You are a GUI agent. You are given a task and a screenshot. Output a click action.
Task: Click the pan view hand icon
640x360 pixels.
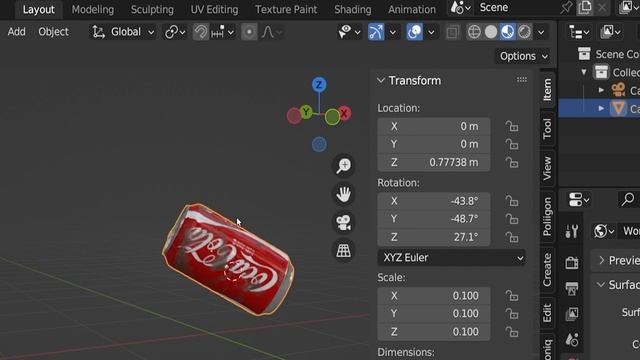[x=344, y=194]
